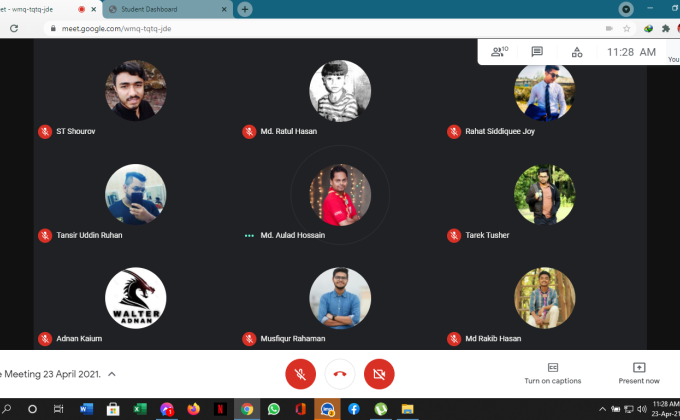Reload the page
The image size is (680, 420).
pyautogui.click(x=14, y=29)
